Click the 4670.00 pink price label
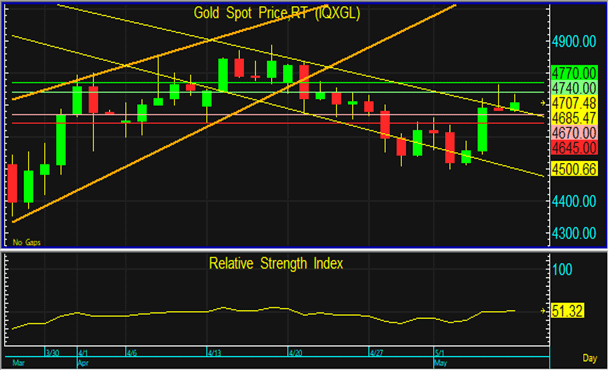 click(574, 133)
